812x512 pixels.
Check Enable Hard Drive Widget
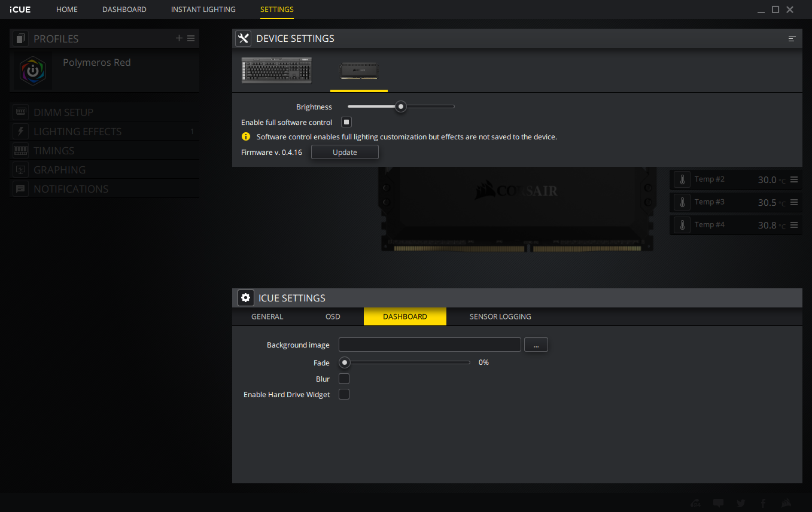(344, 394)
